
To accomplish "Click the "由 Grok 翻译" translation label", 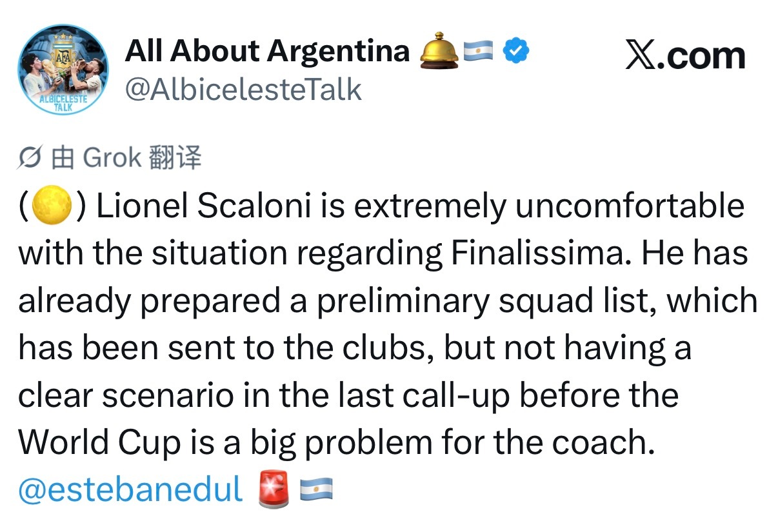I will click(126, 158).
